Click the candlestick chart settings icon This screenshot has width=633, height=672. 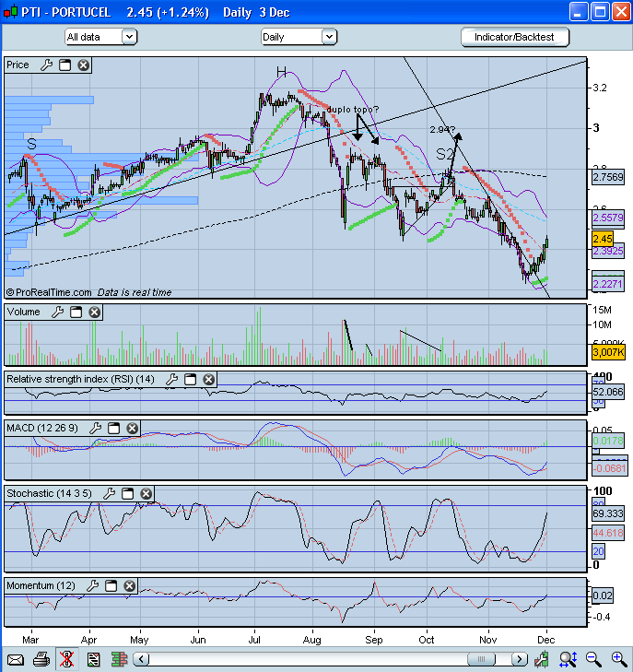click(x=542, y=659)
